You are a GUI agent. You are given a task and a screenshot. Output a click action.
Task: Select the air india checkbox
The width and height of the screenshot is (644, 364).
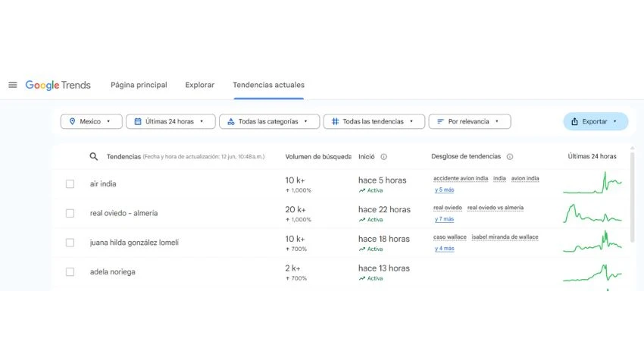[70, 184]
